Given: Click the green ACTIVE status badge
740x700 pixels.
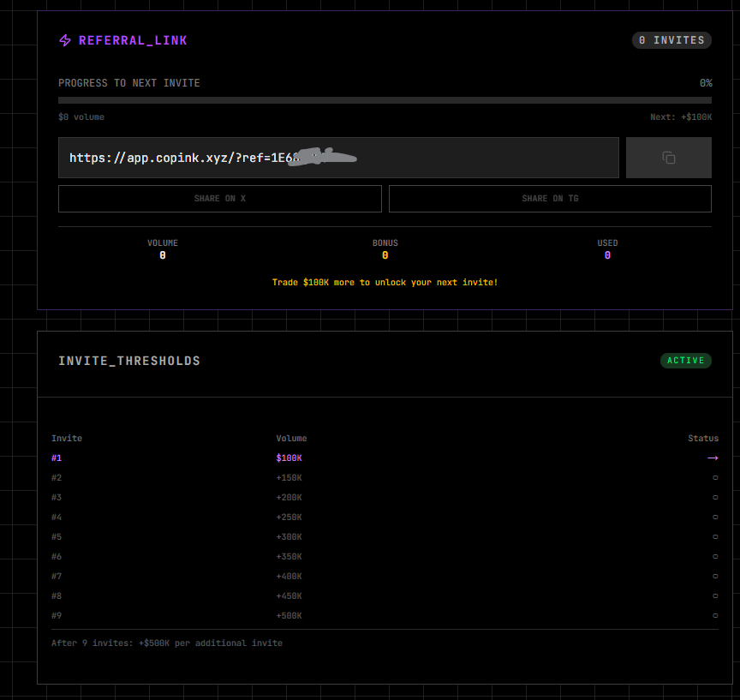Looking at the screenshot, I should pos(685,361).
